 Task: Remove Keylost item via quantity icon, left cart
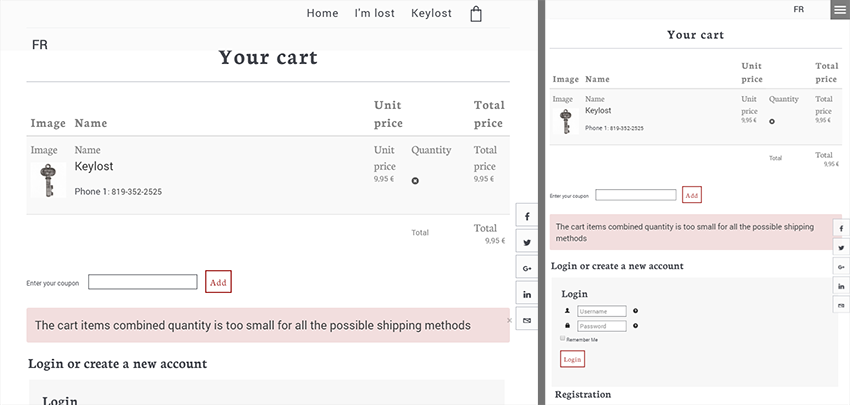[415, 181]
